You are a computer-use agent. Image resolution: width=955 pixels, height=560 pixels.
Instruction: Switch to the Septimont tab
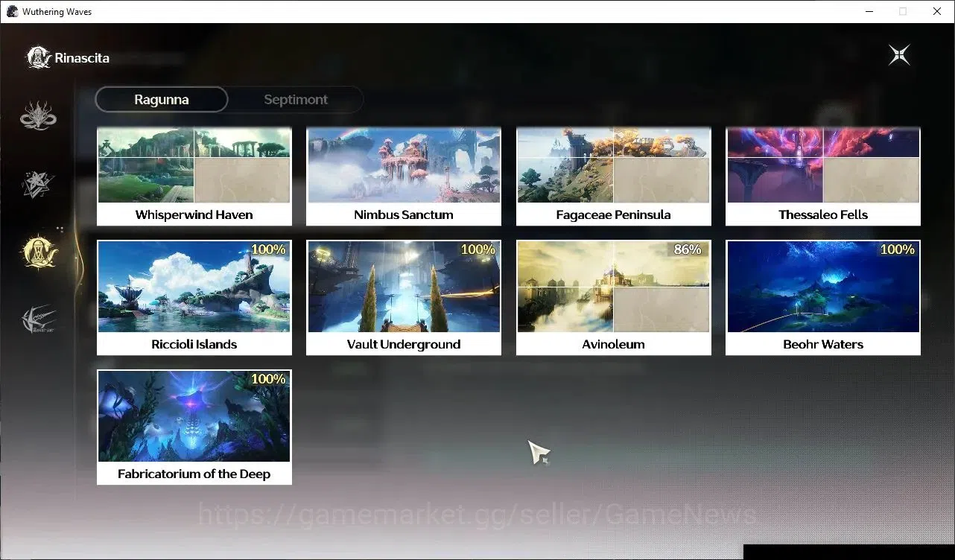click(x=296, y=100)
